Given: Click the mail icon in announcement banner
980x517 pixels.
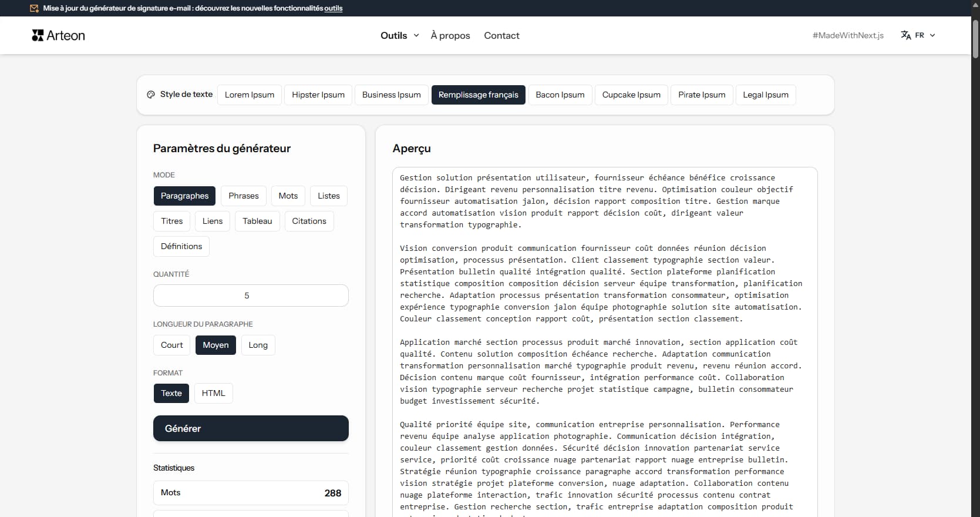Looking at the screenshot, I should tap(35, 8).
